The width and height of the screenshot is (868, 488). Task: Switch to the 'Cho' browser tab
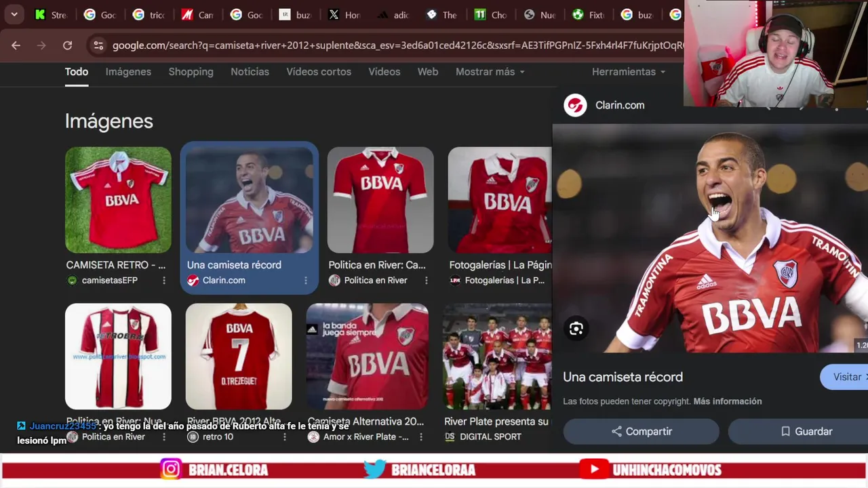click(x=490, y=14)
